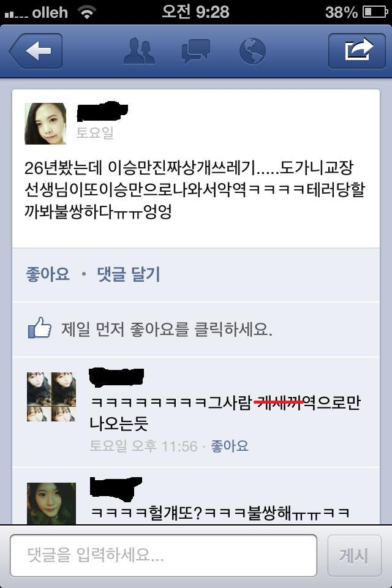This screenshot has height=588, width=392.
Task: Open the first commenter's collage photo
Action: point(51,397)
